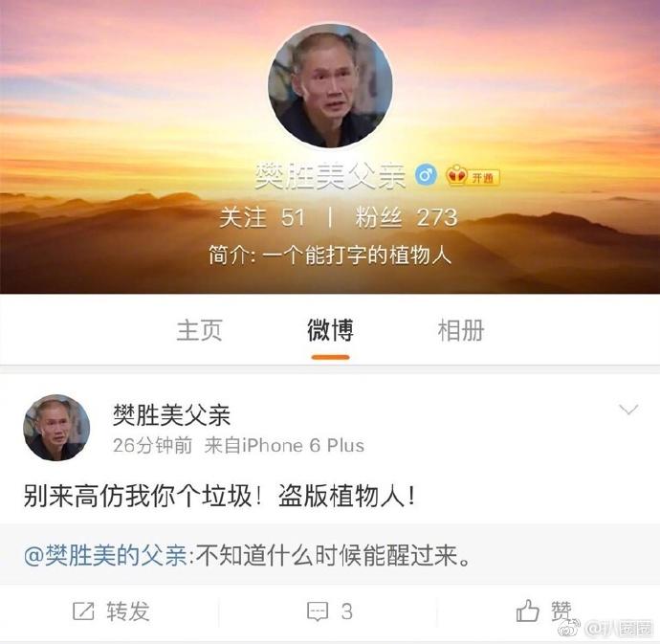Like the post with thumbs-up icon

527,611
